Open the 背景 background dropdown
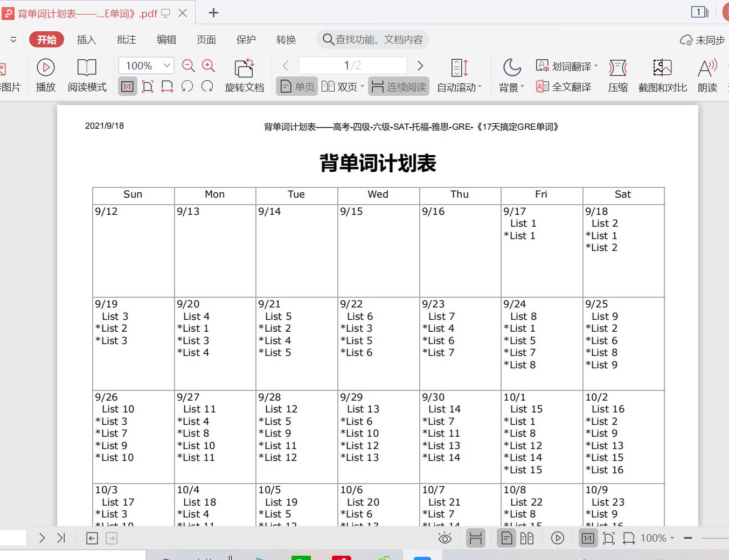729x560 pixels. [522, 87]
